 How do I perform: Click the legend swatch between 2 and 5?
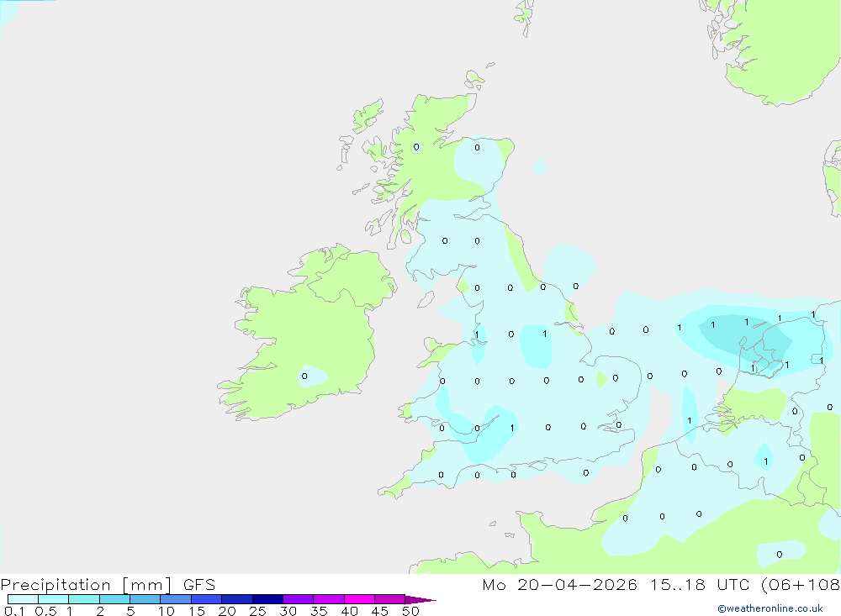pyautogui.click(x=114, y=599)
